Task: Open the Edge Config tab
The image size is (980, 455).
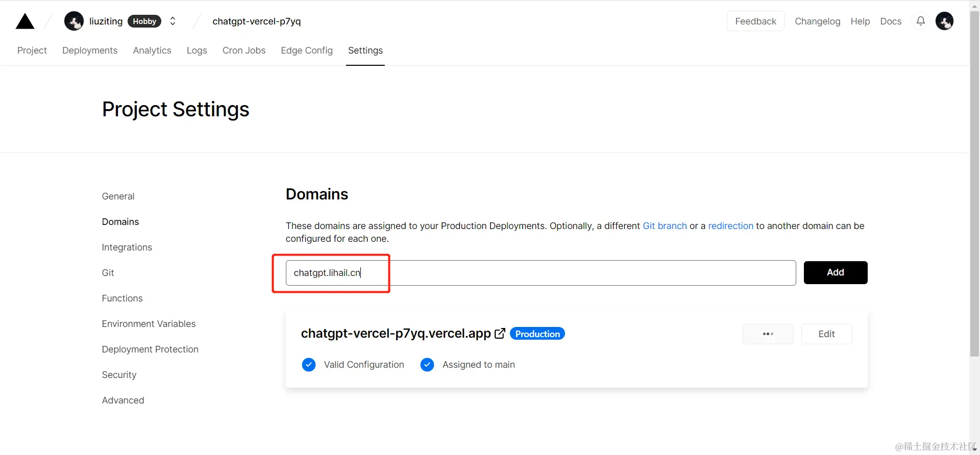Action: click(307, 50)
